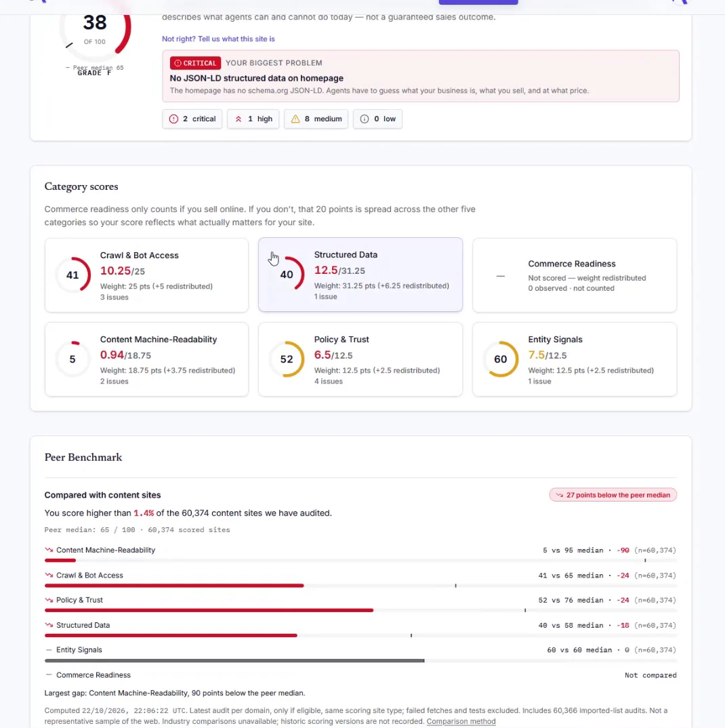Open the 'Not right? Tell us what this site is' link
Image resolution: width=725 pixels, height=728 pixels.
point(218,39)
